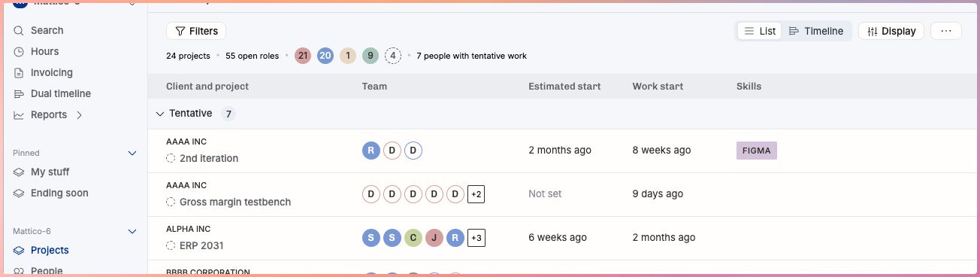Switch to List view
This screenshot has width=980, height=277.
759,31
